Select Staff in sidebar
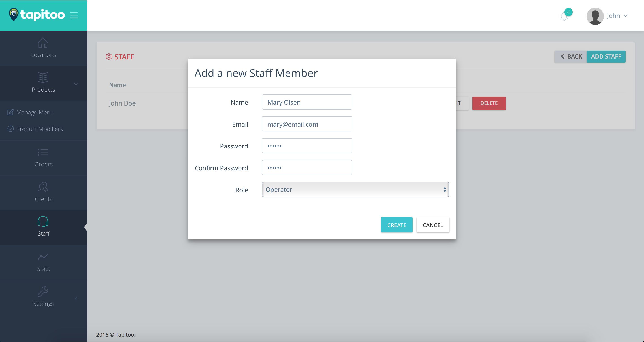 pyautogui.click(x=44, y=228)
